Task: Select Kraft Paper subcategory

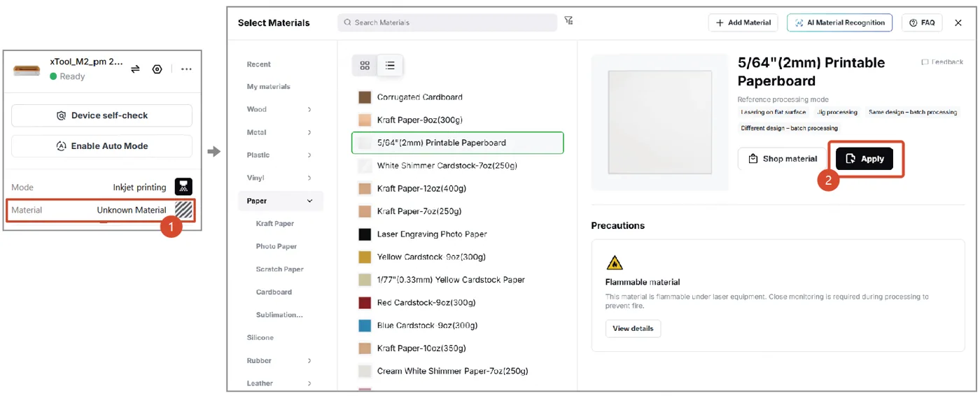Action: click(x=275, y=224)
